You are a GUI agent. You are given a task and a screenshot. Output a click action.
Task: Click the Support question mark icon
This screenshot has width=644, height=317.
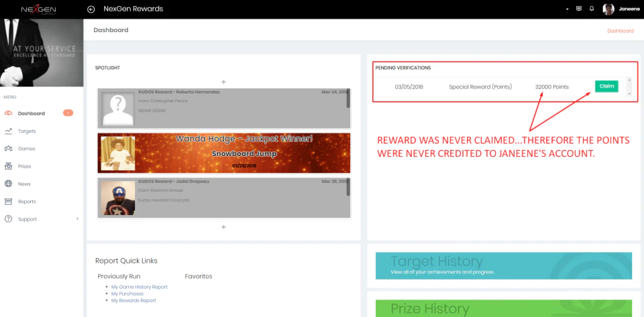[8, 219]
